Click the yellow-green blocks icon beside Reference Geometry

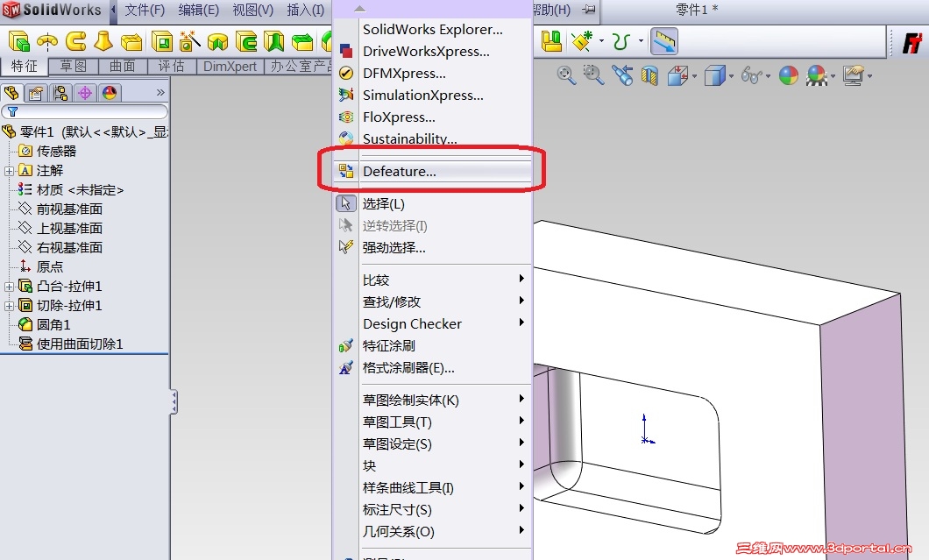click(551, 41)
